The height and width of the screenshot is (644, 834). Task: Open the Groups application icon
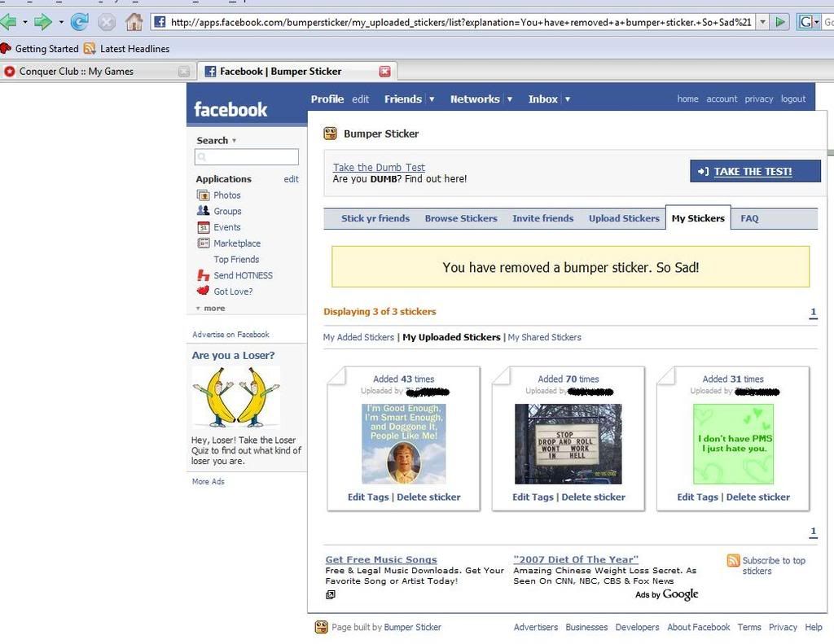coord(204,211)
